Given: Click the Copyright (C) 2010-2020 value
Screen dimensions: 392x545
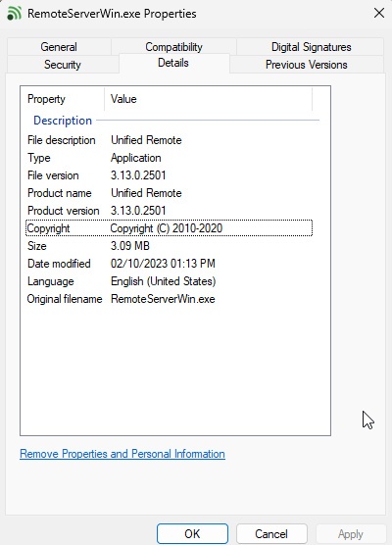Looking at the screenshot, I should pos(167,228).
